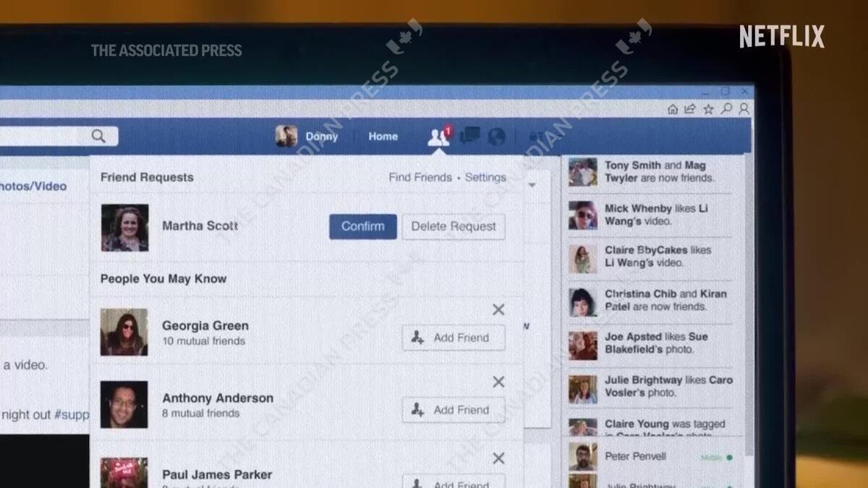This screenshot has height=488, width=868.
Task: Open the Find Friends link
Action: point(420,177)
